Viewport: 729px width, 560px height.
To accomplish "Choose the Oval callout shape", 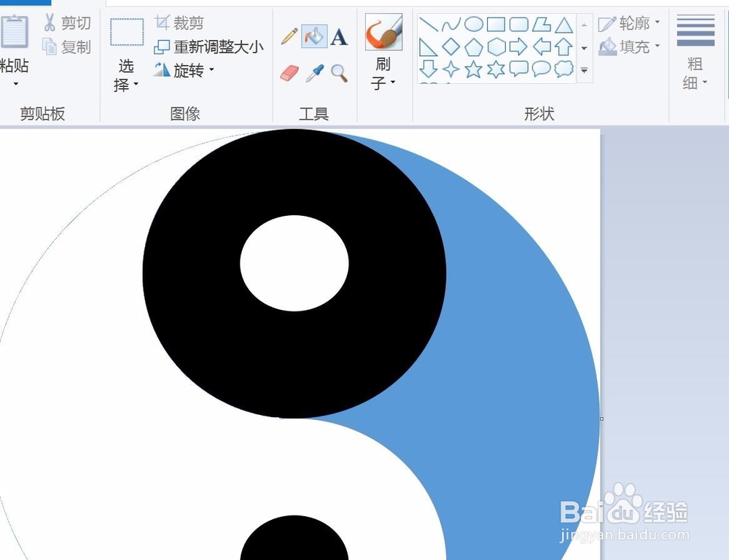I will pos(541,69).
